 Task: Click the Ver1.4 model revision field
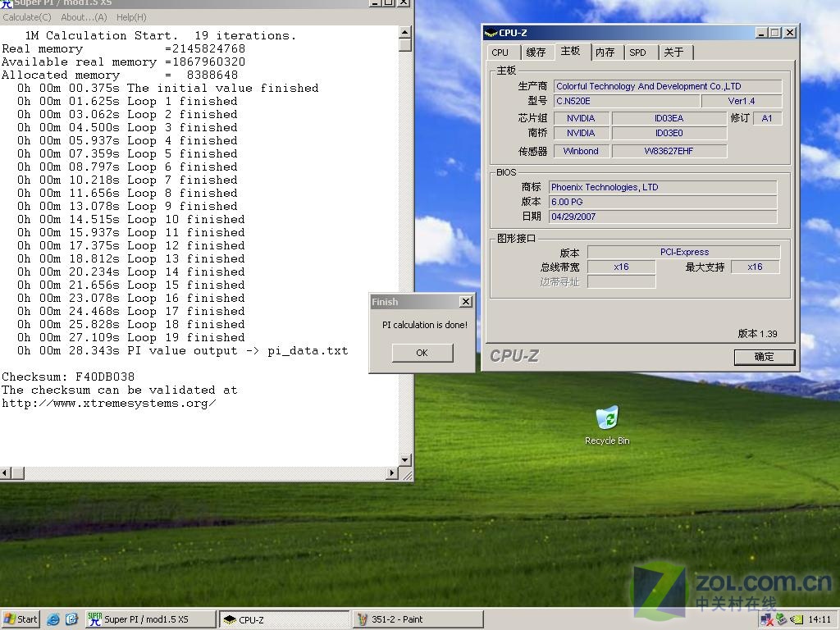click(742, 101)
